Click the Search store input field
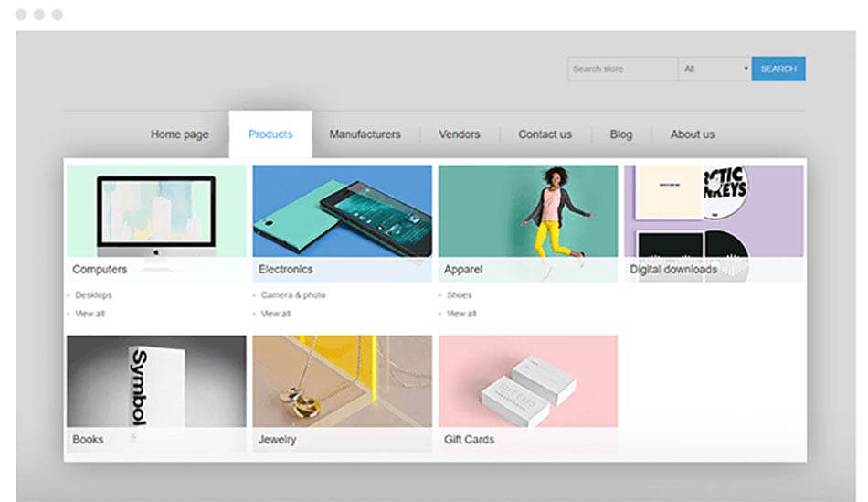This screenshot has height=502, width=868. click(621, 69)
